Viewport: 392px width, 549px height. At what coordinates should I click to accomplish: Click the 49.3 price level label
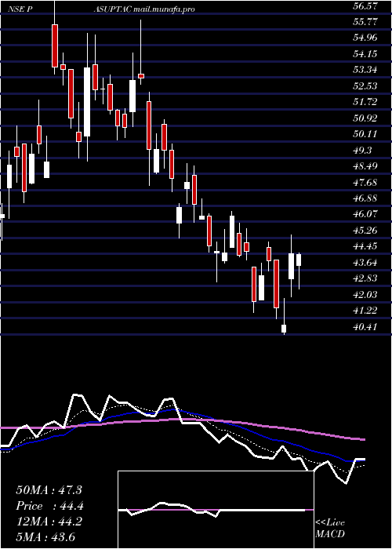pyautogui.click(x=363, y=151)
